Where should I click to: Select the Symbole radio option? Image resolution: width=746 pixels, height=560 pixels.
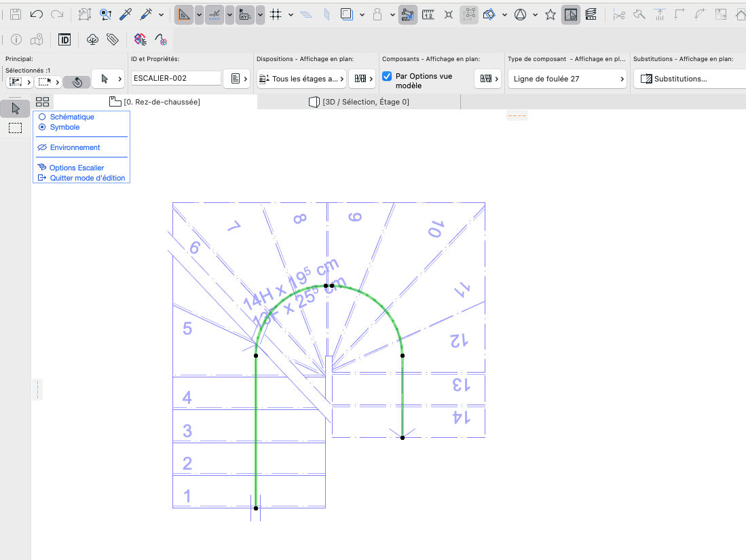(58, 127)
